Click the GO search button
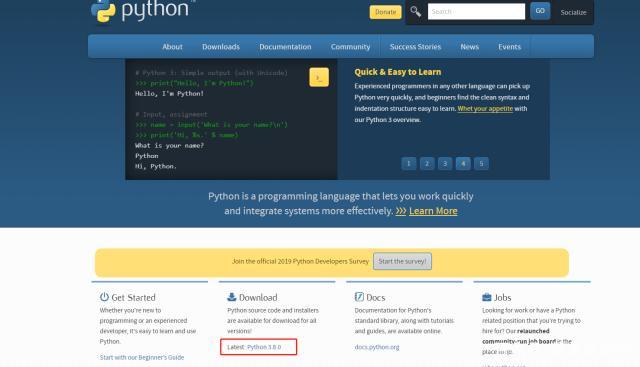 540,11
